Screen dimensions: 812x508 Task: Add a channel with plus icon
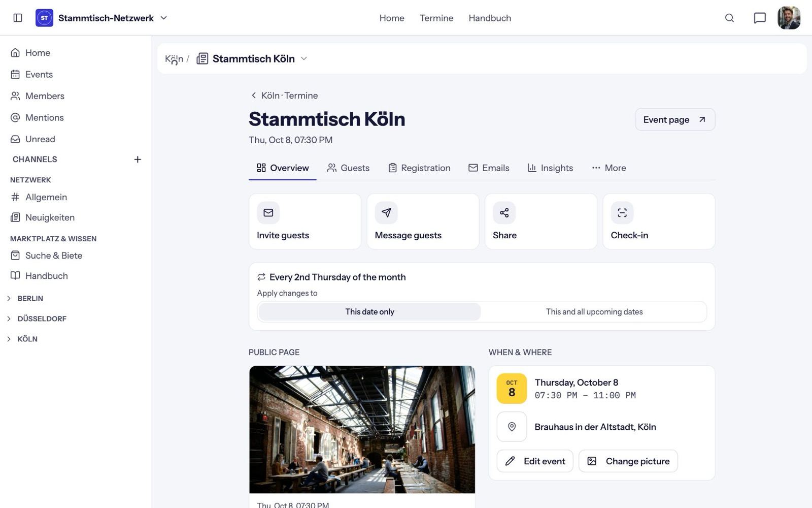(x=138, y=160)
